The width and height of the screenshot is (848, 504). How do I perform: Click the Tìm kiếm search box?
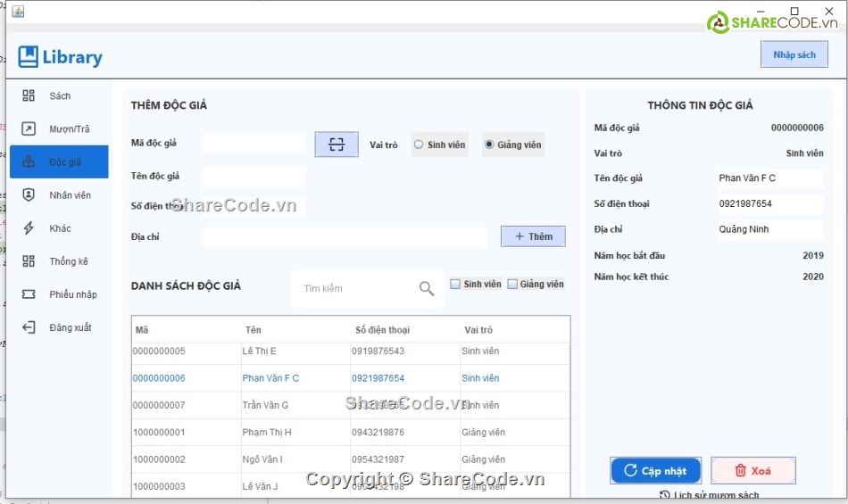click(368, 288)
